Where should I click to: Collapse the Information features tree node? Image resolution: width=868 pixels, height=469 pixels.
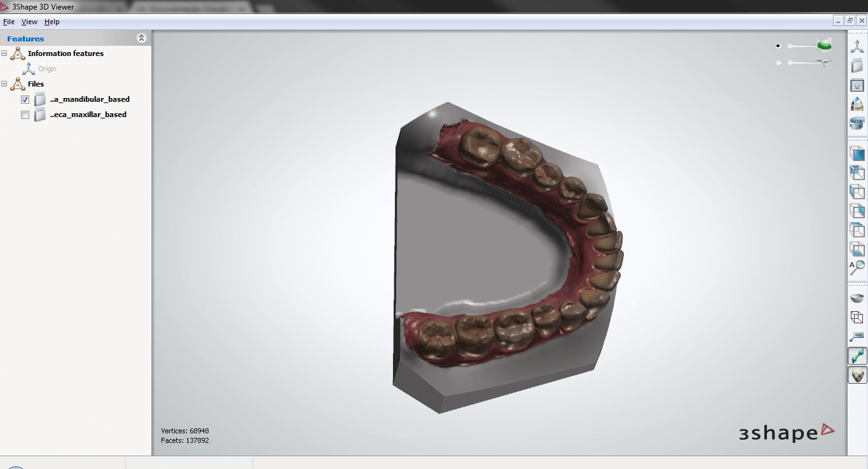pyautogui.click(x=4, y=53)
